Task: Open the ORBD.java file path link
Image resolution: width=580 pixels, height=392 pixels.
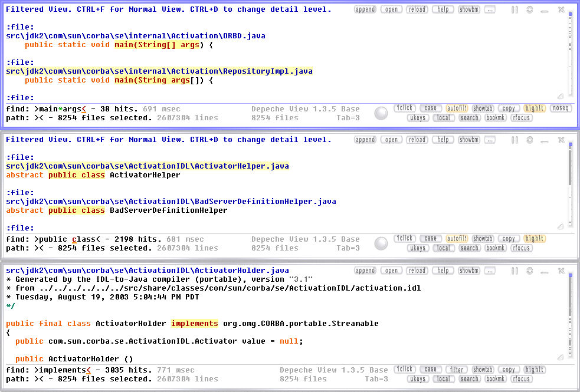Action: (x=136, y=36)
